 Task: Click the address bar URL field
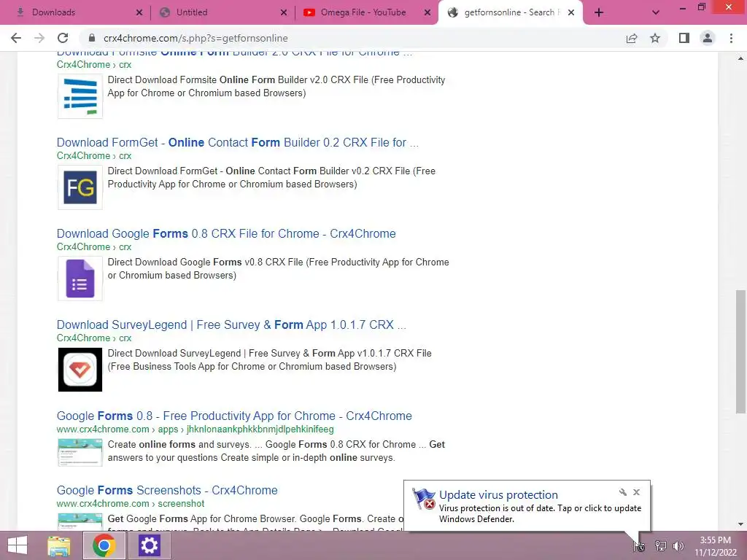click(x=352, y=38)
